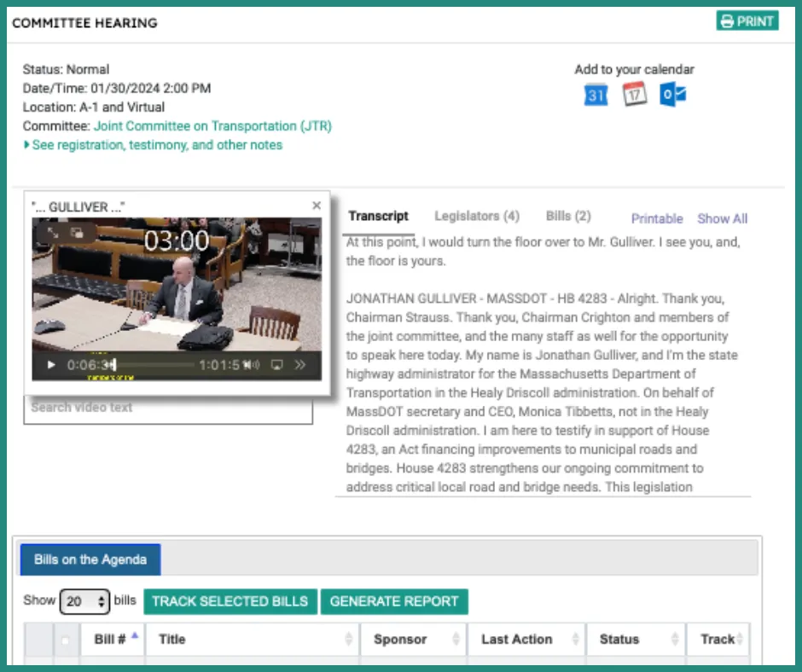Add hearing to Google Calendar

pyautogui.click(x=596, y=96)
